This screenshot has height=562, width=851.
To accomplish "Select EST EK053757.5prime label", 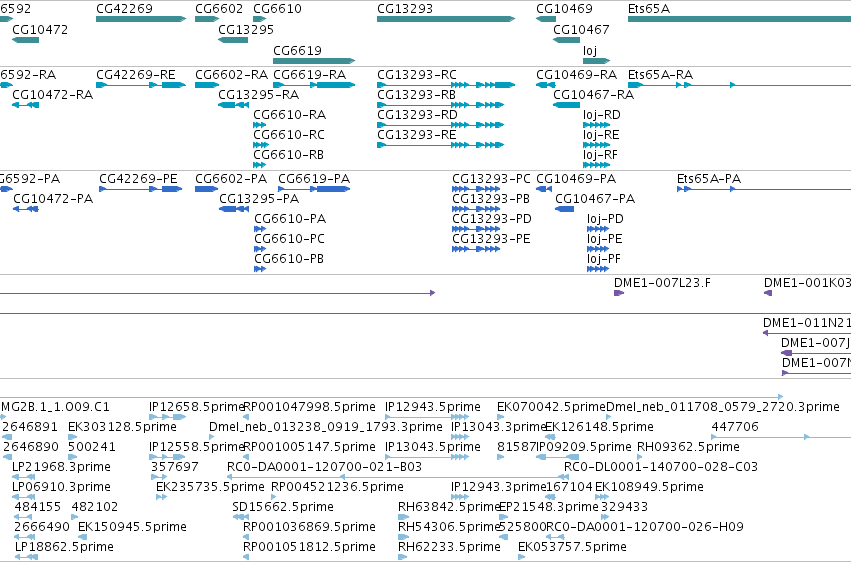I will point(572,546).
